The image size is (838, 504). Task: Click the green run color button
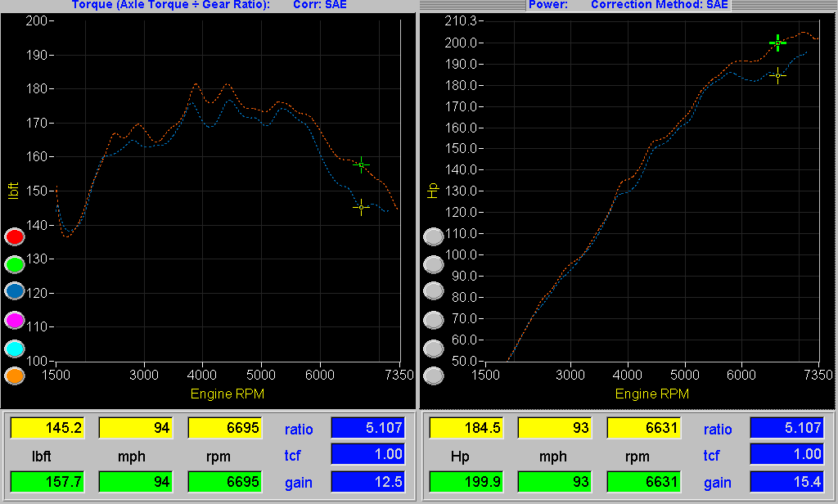coord(15,264)
